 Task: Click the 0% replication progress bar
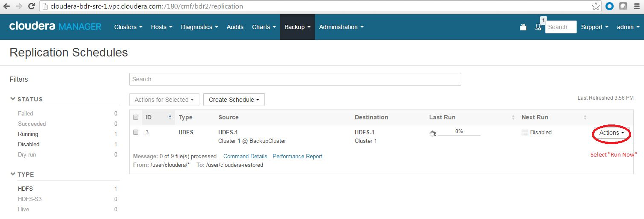(x=459, y=133)
